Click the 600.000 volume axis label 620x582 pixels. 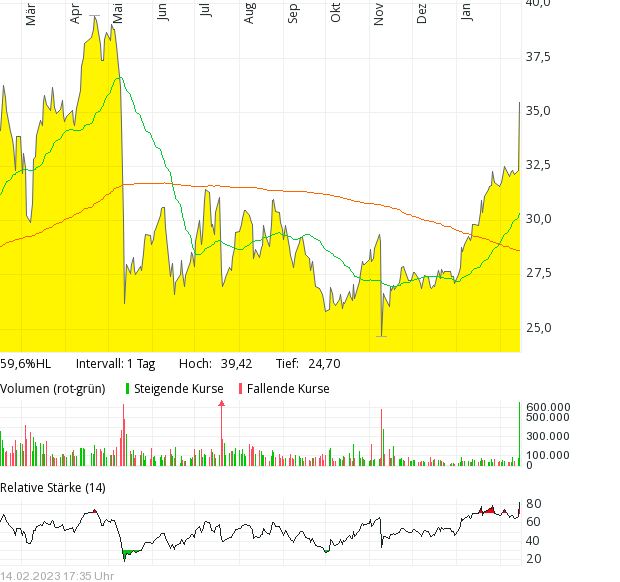point(547,407)
